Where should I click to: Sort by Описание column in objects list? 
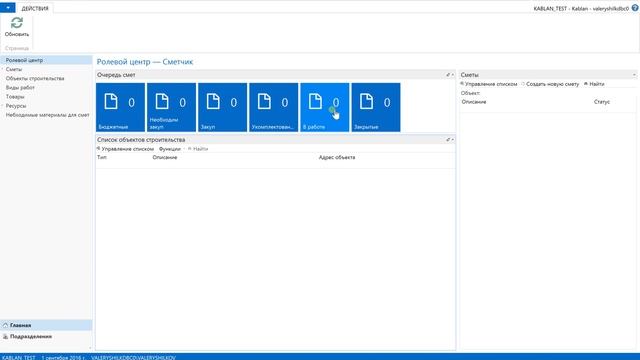tap(165, 158)
